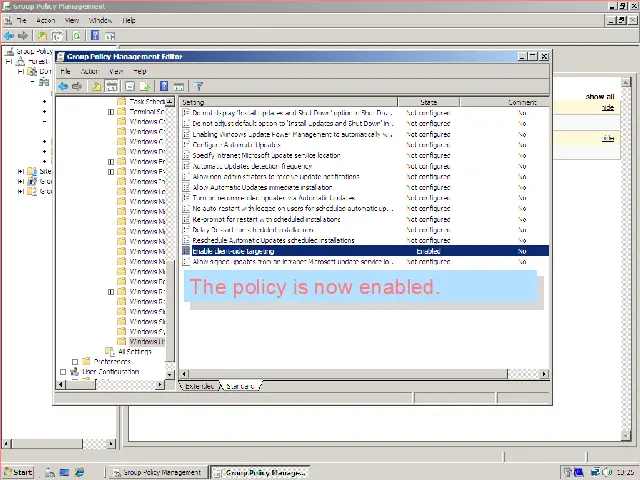Viewport: 640px width, 480px height.
Task: Toggle the Domains node expander in back window
Action: (x=21, y=71)
